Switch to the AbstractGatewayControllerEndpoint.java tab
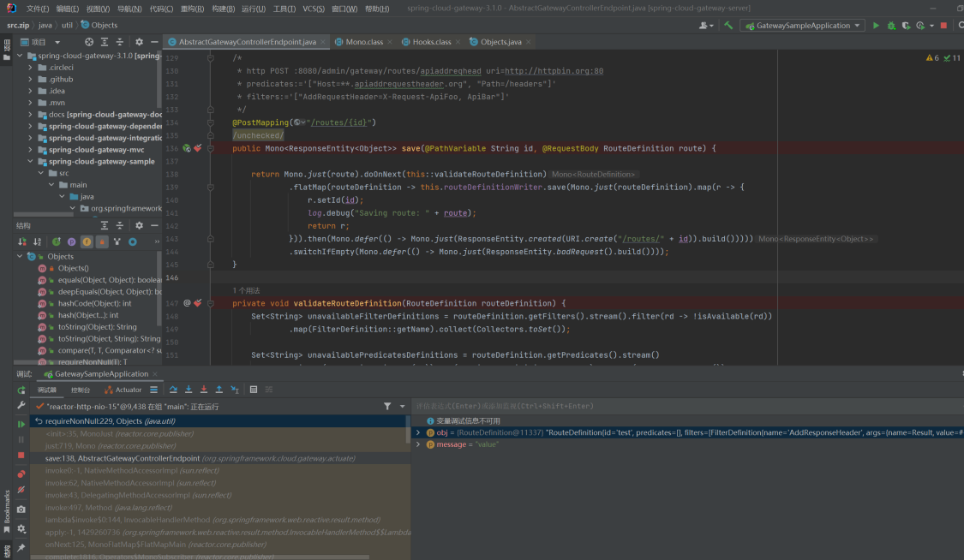964x560 pixels. tap(247, 42)
